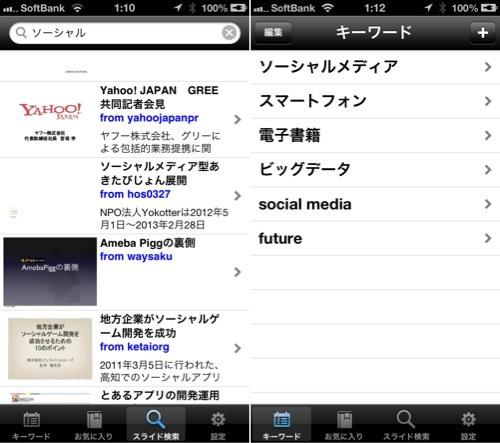The width and height of the screenshot is (500, 443).
Task: Expand chevron on スマートフォン row
Action: coord(488,101)
